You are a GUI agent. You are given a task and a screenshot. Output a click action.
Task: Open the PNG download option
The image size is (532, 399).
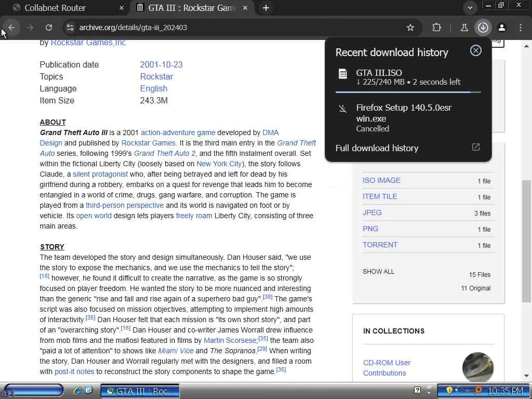(370, 229)
